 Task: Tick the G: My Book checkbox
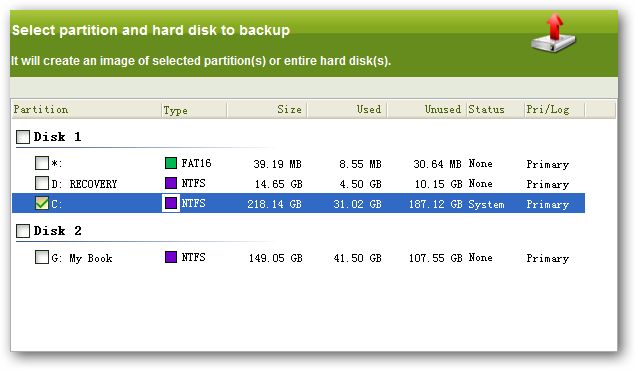tap(42, 257)
